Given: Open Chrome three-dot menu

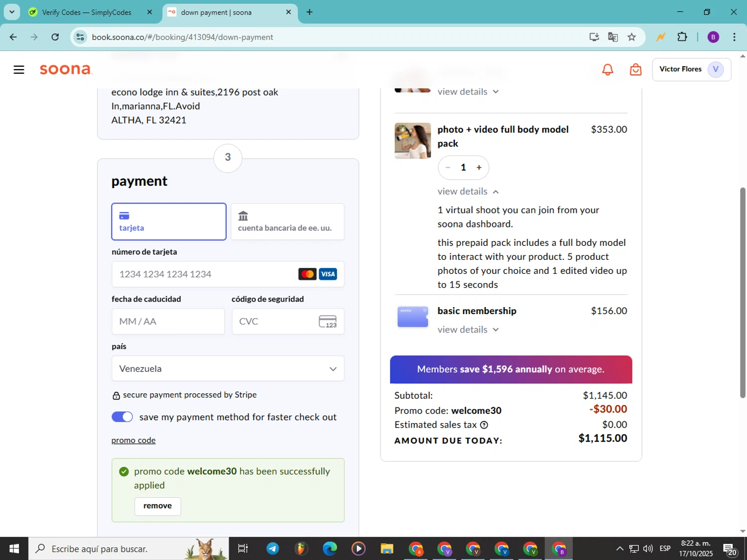Looking at the screenshot, I should 735,37.
